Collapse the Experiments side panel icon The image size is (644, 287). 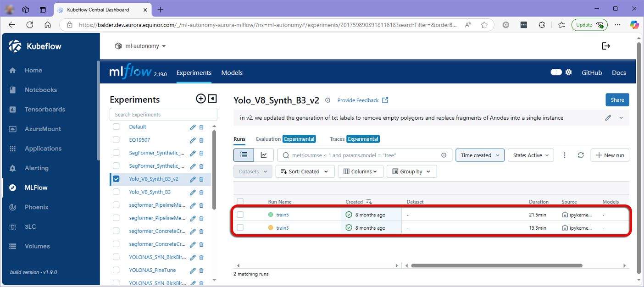click(x=212, y=99)
